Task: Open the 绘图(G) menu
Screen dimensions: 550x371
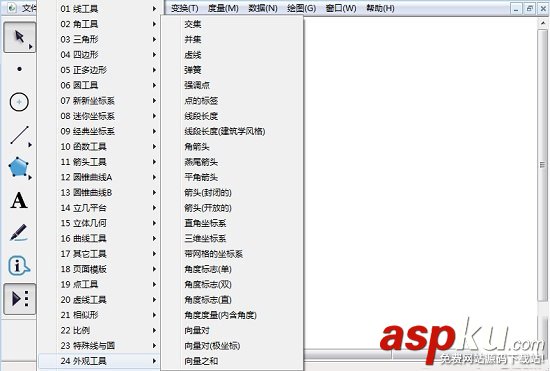Action: point(301,8)
